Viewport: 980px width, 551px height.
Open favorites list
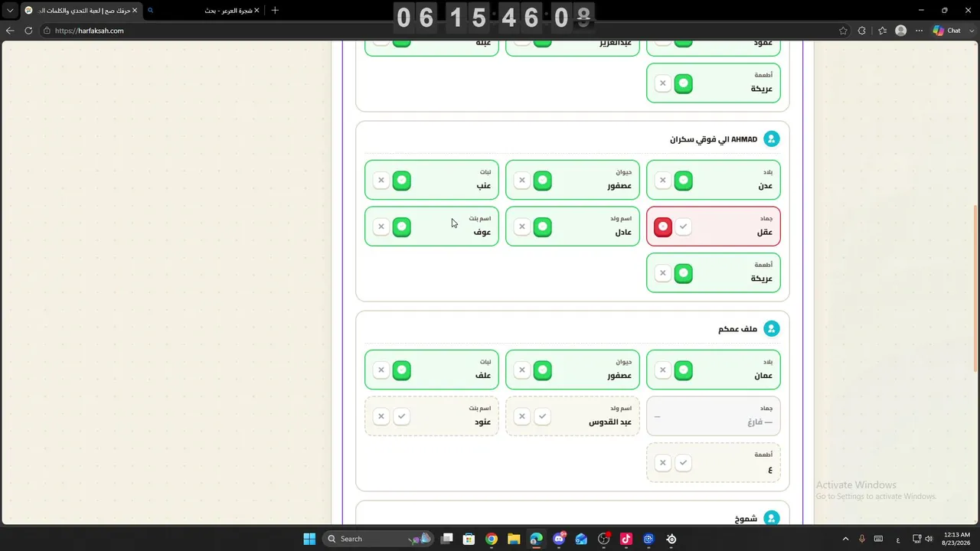(882, 31)
